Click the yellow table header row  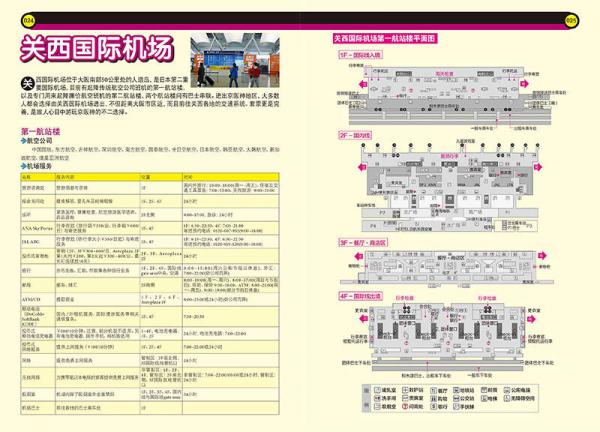[x=150, y=177]
